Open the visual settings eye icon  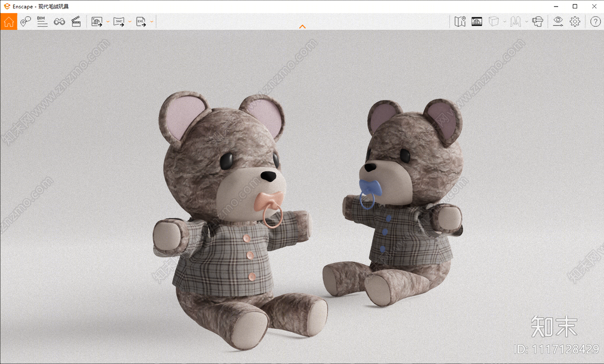[558, 22]
